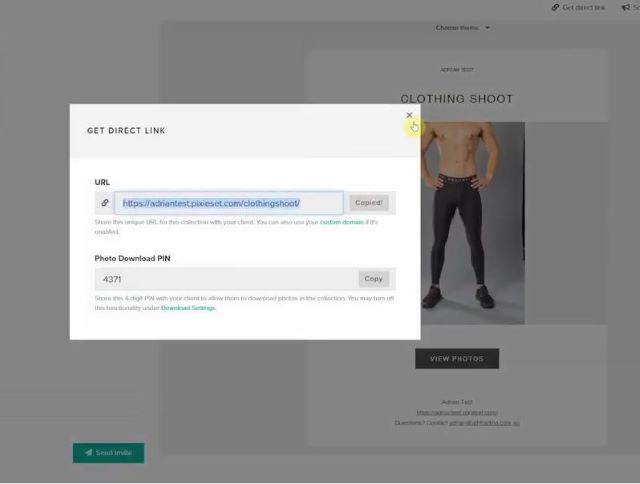Click Get direct link in top bar

(x=584, y=7)
